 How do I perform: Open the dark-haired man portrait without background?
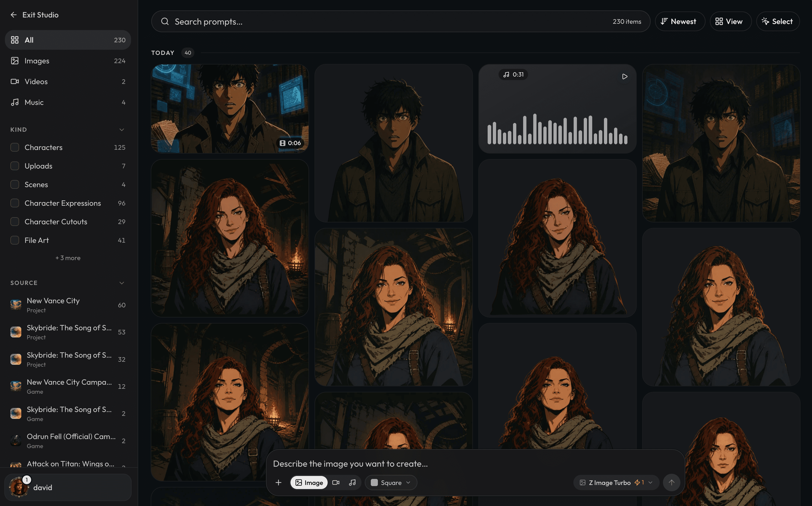(x=393, y=143)
